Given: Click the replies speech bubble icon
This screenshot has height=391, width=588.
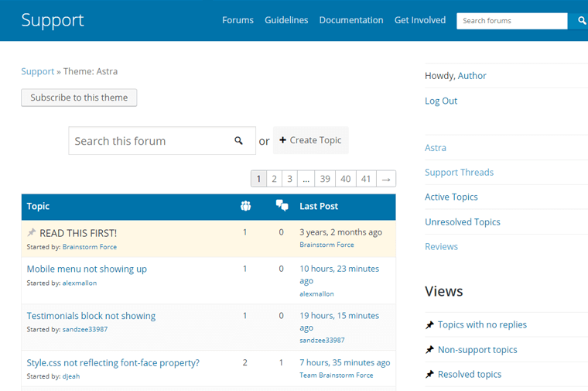Looking at the screenshot, I should pyautogui.click(x=282, y=206).
